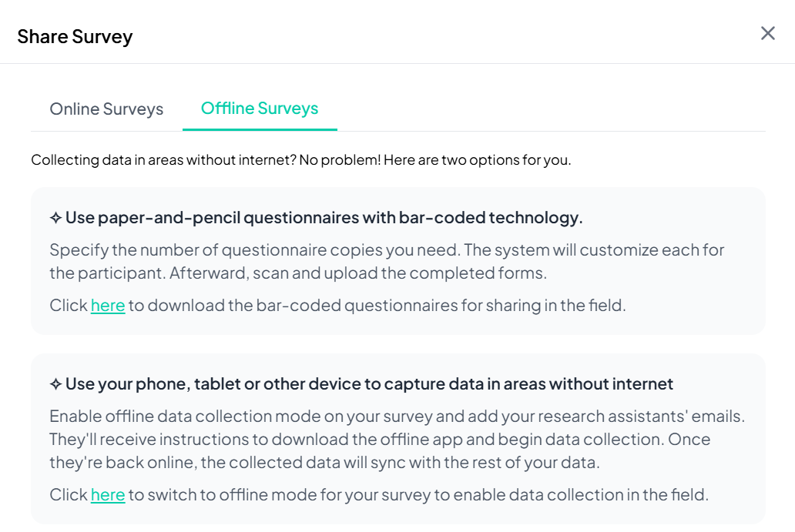
Task: Click the sparkle icon beside phone capture option
Action: (54, 383)
